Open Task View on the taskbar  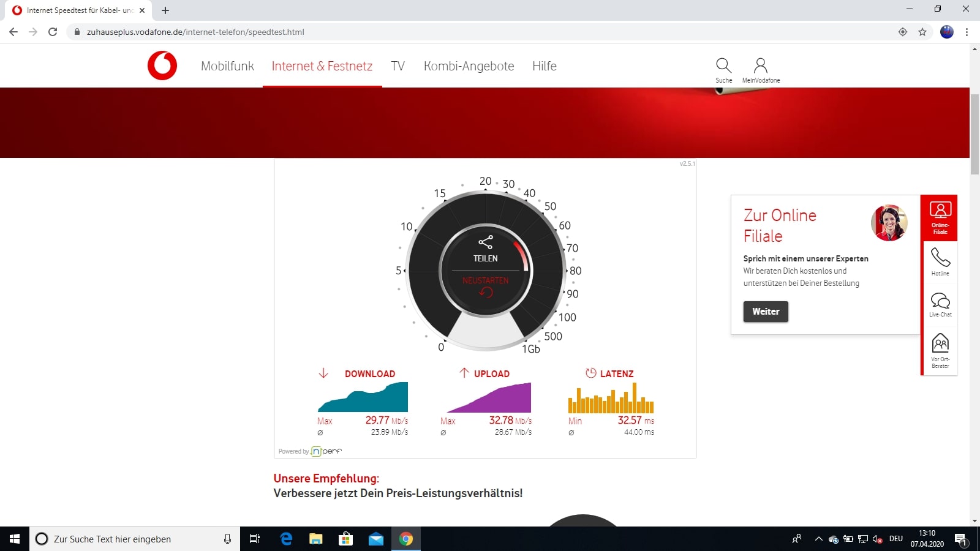pos(255,539)
